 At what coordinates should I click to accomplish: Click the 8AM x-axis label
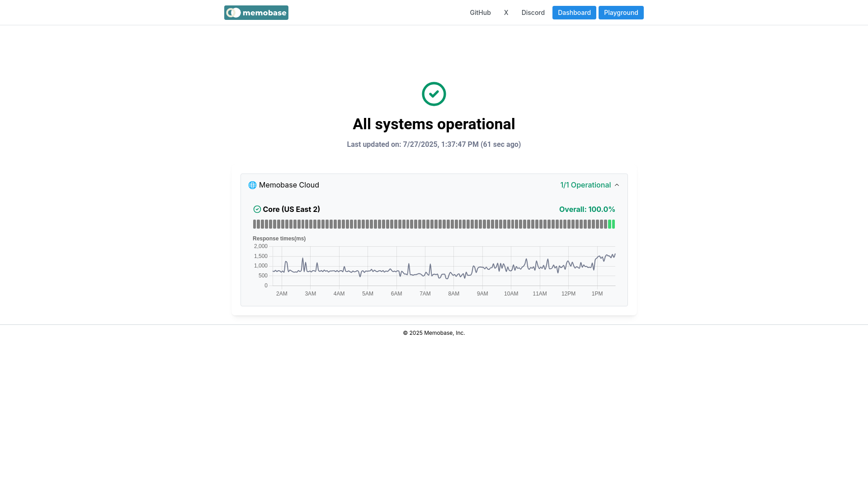pyautogui.click(x=453, y=294)
